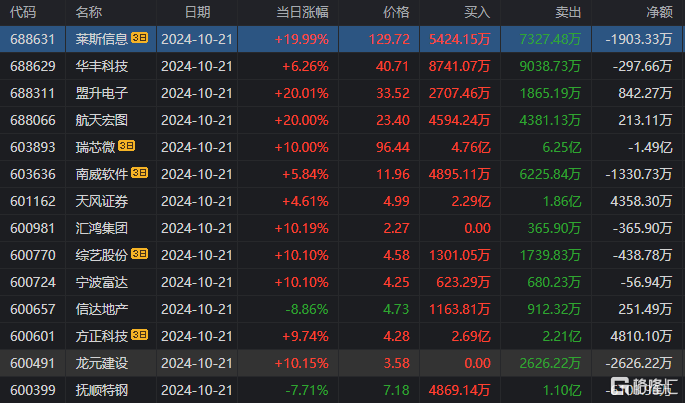685x403 pixels.
Task: Click the 3日 badge next to 方正科技
Action: pos(139,335)
